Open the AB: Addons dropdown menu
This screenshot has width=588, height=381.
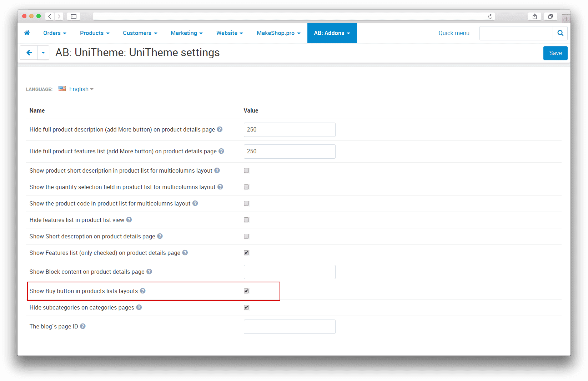pyautogui.click(x=332, y=33)
